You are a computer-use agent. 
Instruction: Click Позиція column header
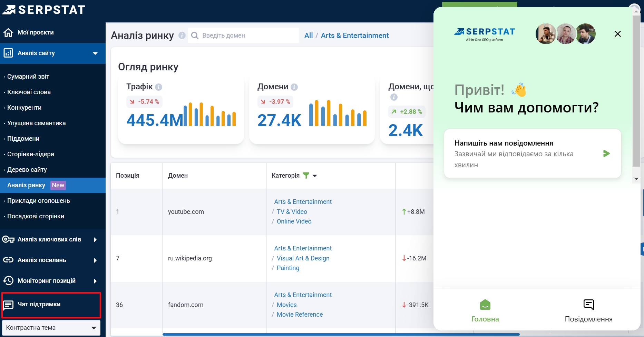coord(128,176)
